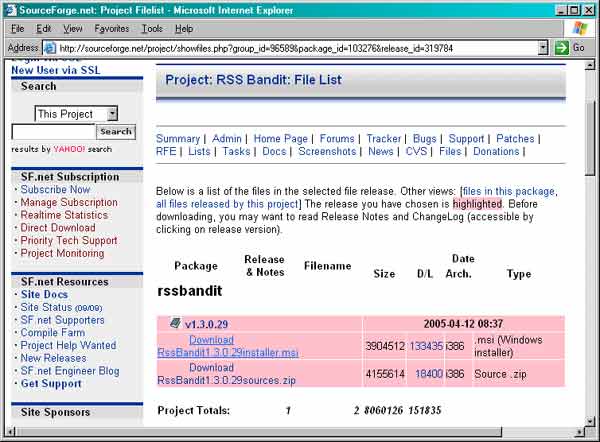Viewport: 600px width, 442px height.
Task: Click the horizontal scrollbar right arrow
Action: tap(580, 432)
